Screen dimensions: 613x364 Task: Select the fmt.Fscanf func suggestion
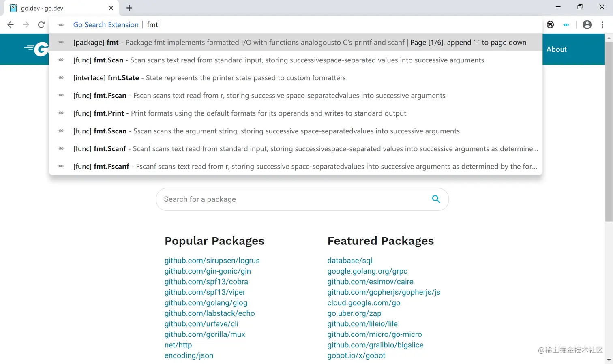(296, 167)
